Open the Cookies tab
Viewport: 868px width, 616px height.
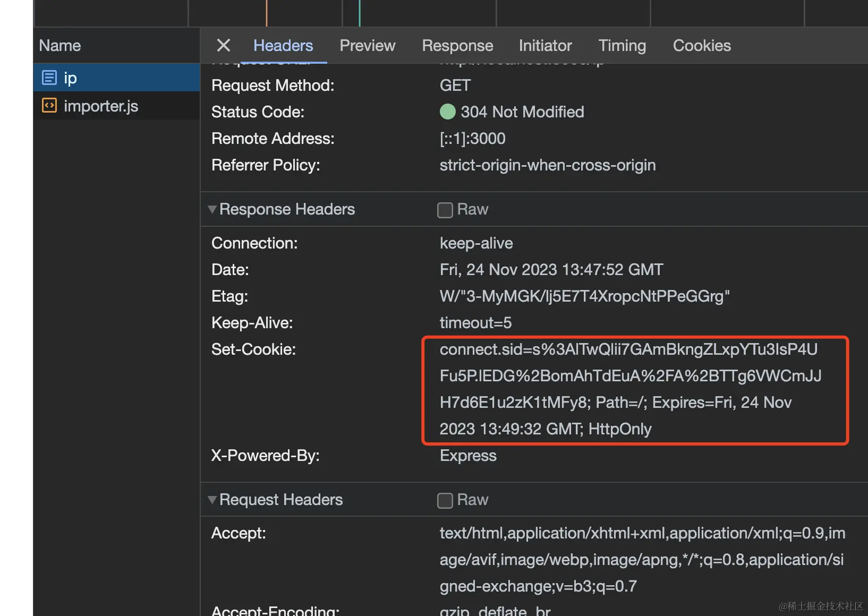702,46
